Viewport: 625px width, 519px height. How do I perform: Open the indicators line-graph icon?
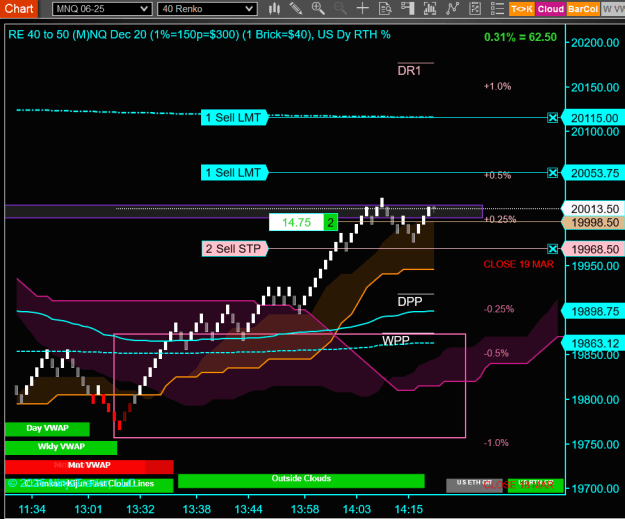pos(452,8)
